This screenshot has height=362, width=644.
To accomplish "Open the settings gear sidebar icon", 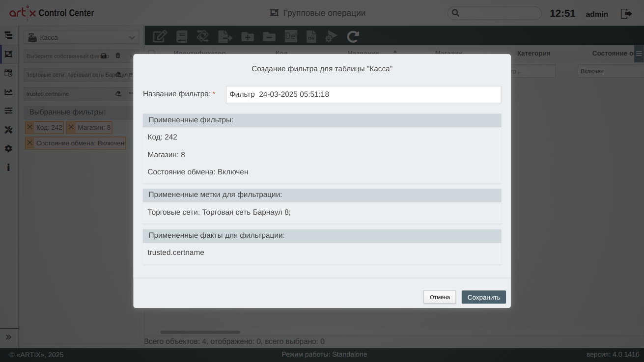I will pos(8,148).
